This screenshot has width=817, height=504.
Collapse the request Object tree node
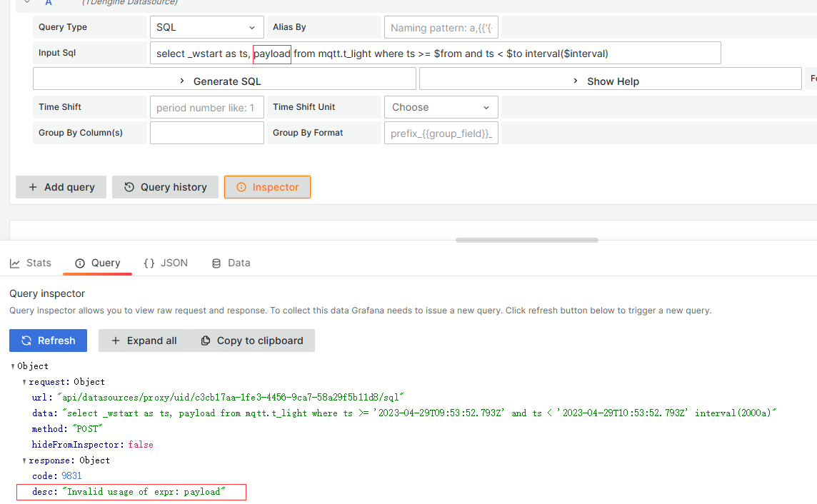(x=23, y=381)
